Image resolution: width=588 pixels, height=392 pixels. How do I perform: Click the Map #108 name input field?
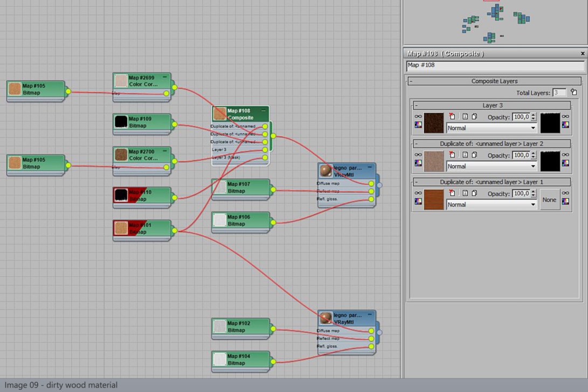click(495, 66)
